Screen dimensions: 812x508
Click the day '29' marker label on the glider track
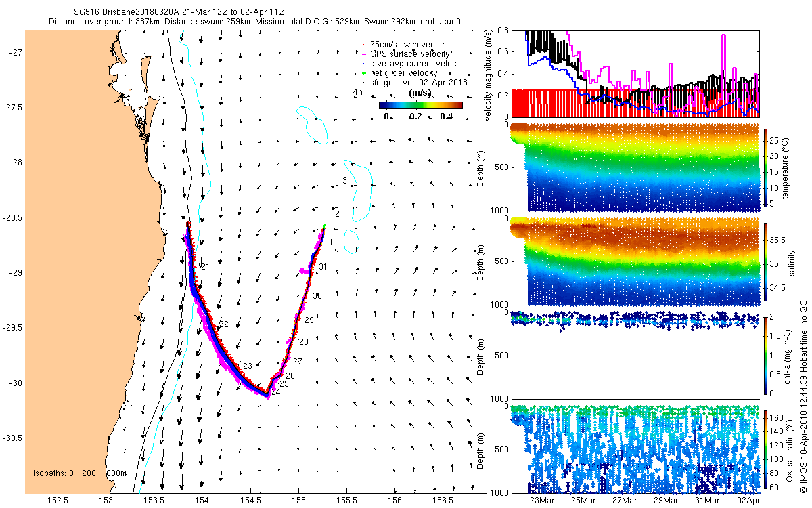pyautogui.click(x=309, y=320)
